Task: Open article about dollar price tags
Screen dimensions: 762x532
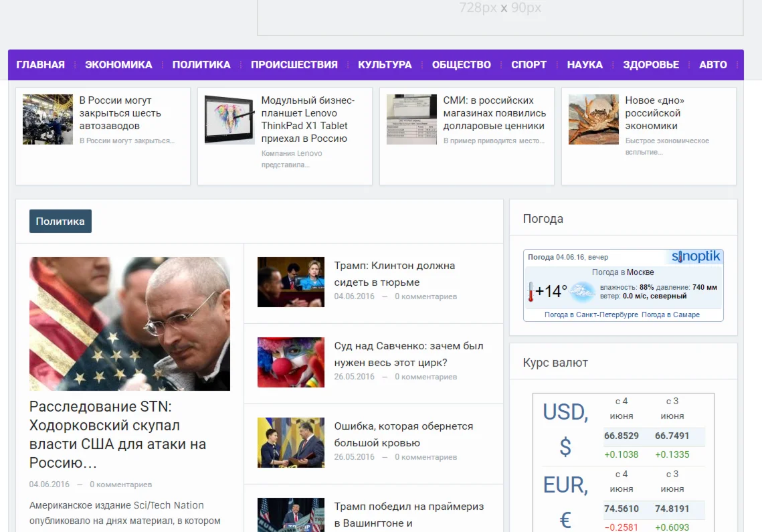Action: coord(494,113)
